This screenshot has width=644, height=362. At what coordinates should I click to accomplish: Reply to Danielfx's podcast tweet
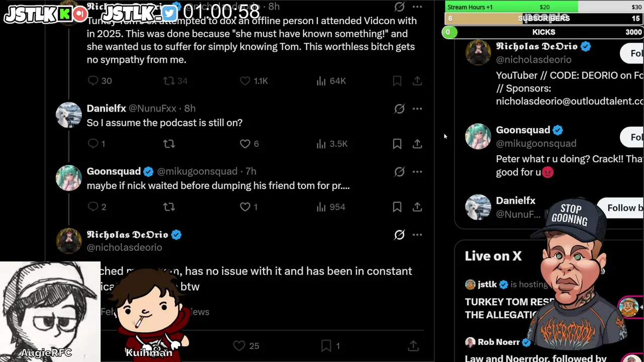93,144
